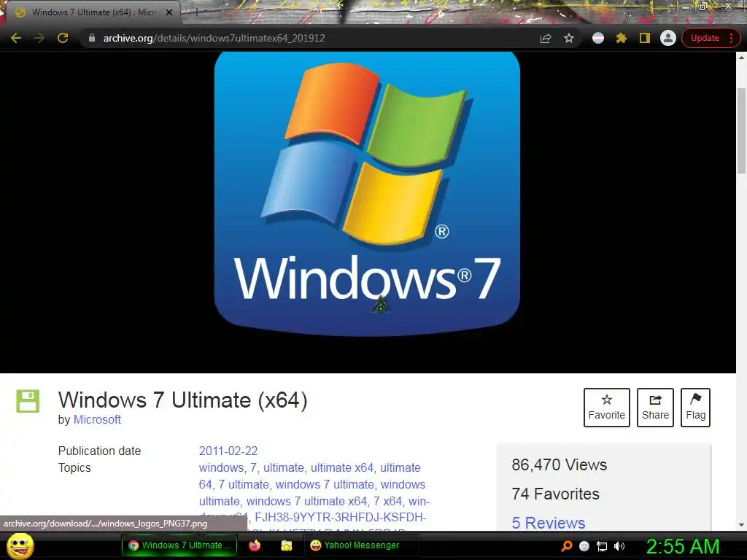The height and width of the screenshot is (560, 747).
Task: Share this page from the address bar
Action: point(546,38)
